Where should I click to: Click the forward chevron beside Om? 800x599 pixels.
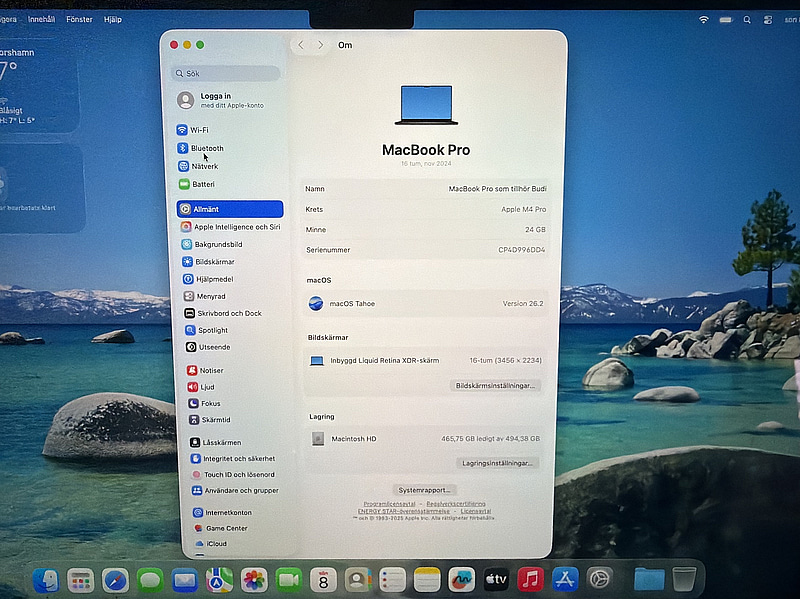(321, 45)
